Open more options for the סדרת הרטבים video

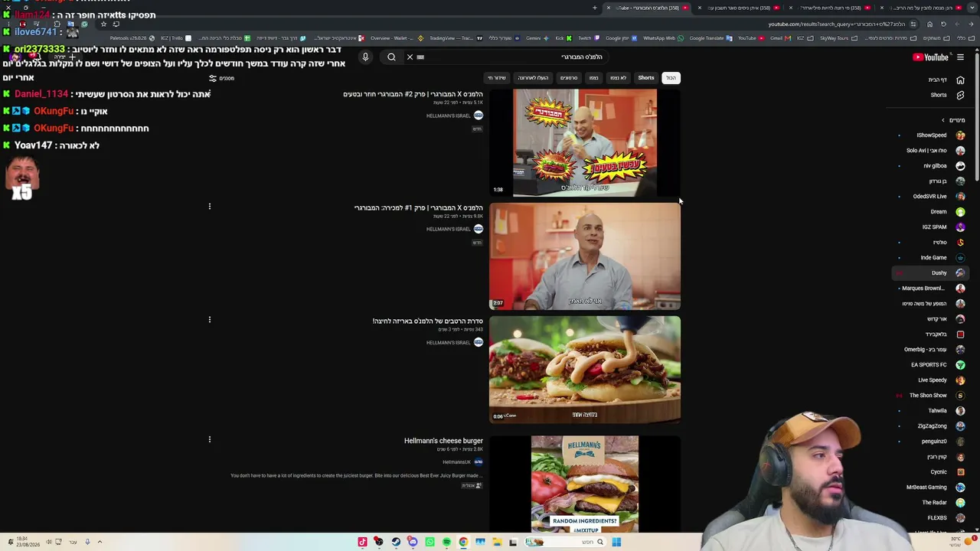coord(209,320)
